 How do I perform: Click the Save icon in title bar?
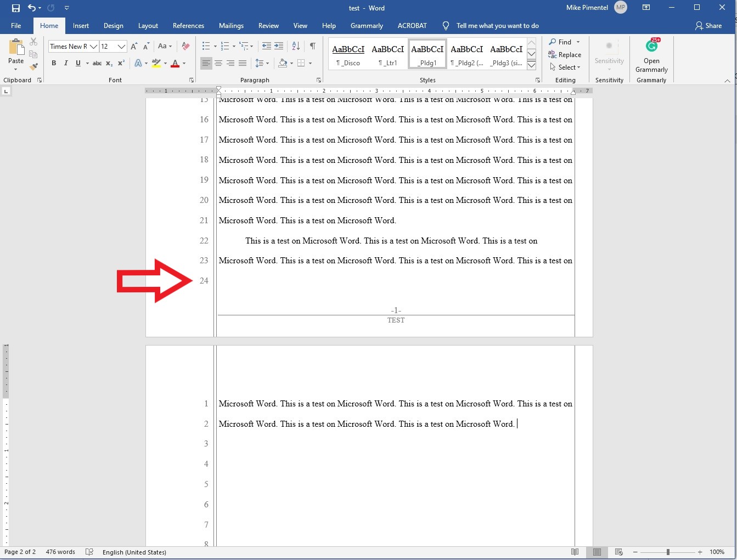pos(16,8)
